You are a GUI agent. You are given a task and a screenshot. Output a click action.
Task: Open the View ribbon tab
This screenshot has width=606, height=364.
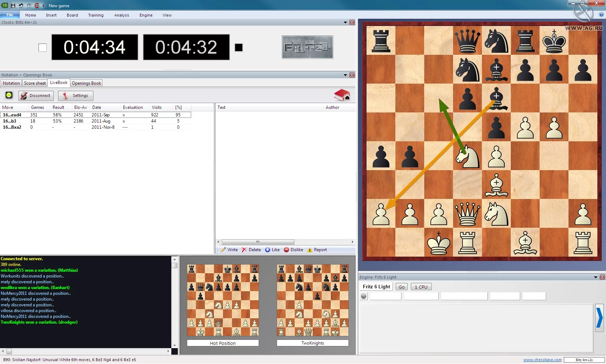click(x=167, y=15)
